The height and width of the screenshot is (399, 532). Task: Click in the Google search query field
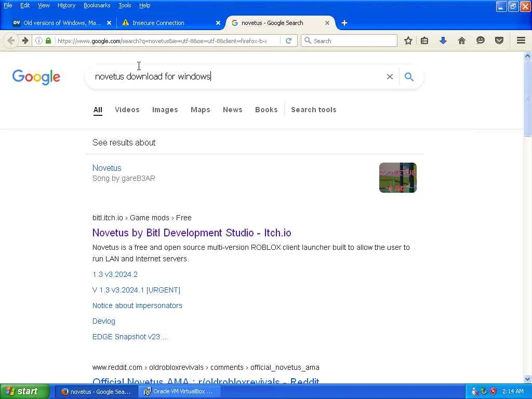(237, 77)
